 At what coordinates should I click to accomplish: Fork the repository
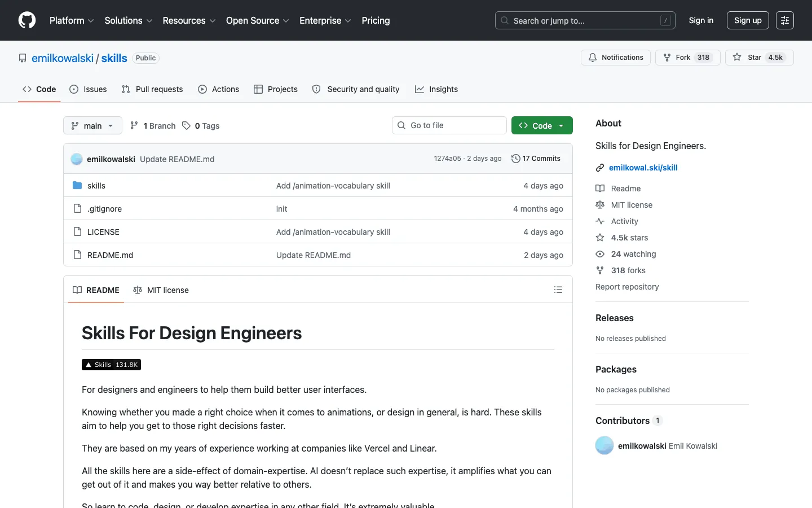tap(687, 58)
